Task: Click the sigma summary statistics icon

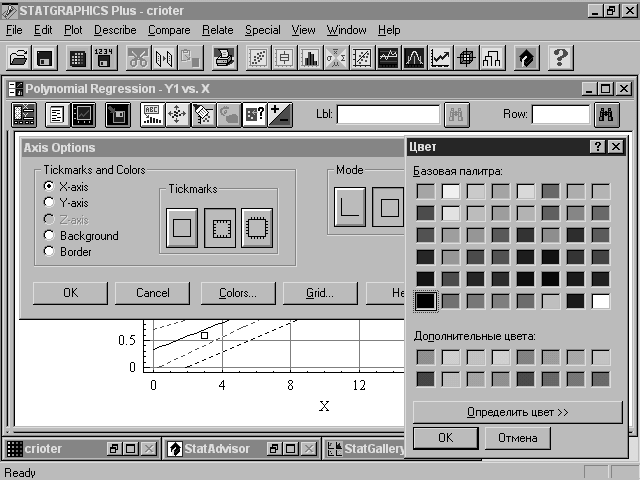Action: tap(336, 58)
